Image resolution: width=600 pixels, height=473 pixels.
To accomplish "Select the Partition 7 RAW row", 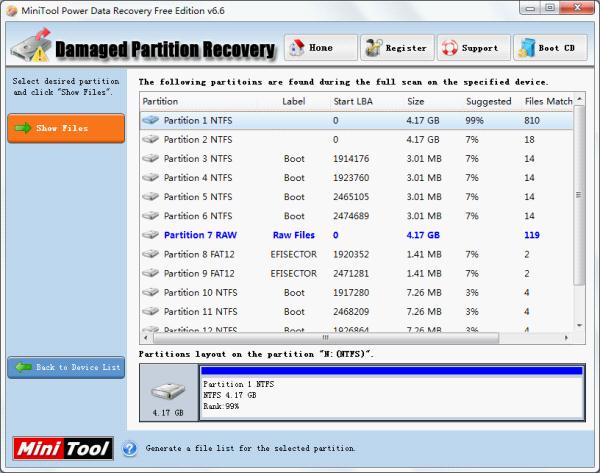I will (x=357, y=235).
